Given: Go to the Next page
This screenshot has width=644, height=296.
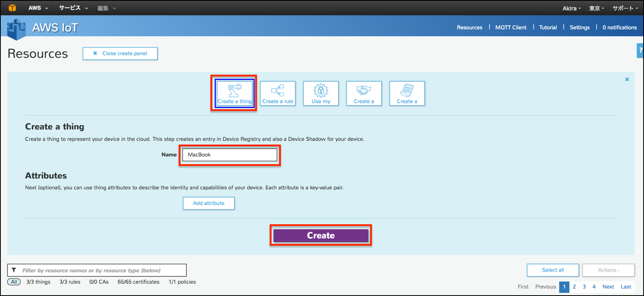Looking at the screenshot, I should [x=608, y=287].
